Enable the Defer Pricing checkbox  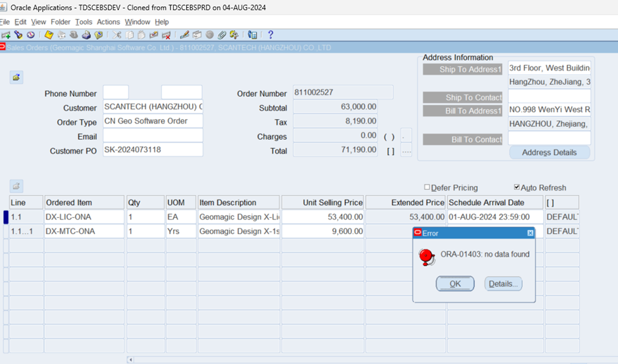tap(427, 187)
